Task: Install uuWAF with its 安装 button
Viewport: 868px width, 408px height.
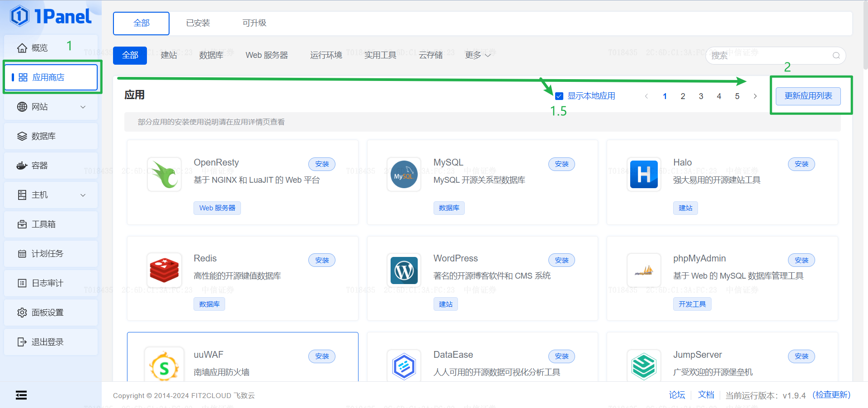Action: pos(322,356)
